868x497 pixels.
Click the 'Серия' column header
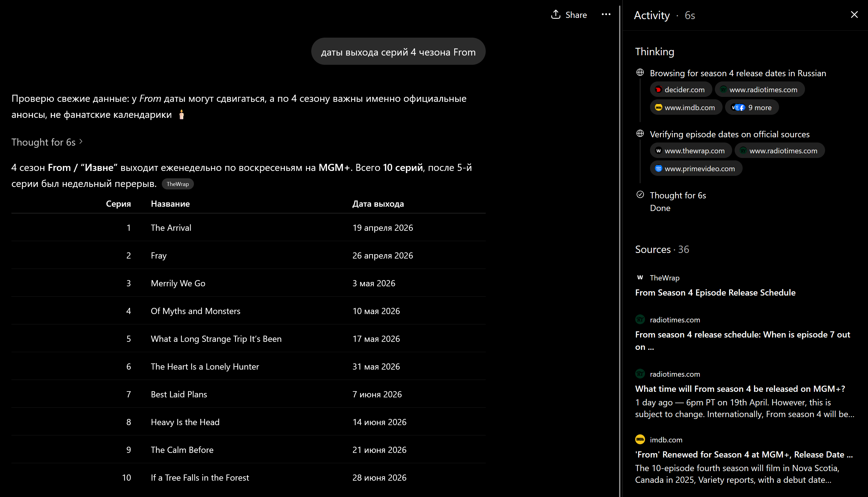[118, 204]
